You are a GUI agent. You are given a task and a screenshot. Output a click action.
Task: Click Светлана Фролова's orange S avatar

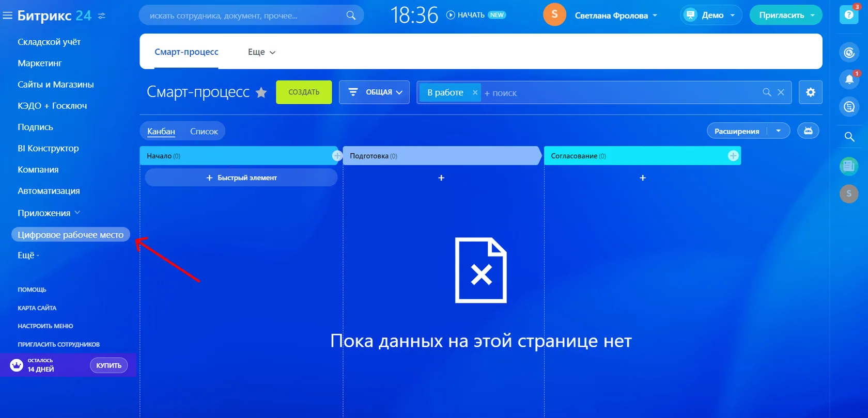(x=554, y=14)
